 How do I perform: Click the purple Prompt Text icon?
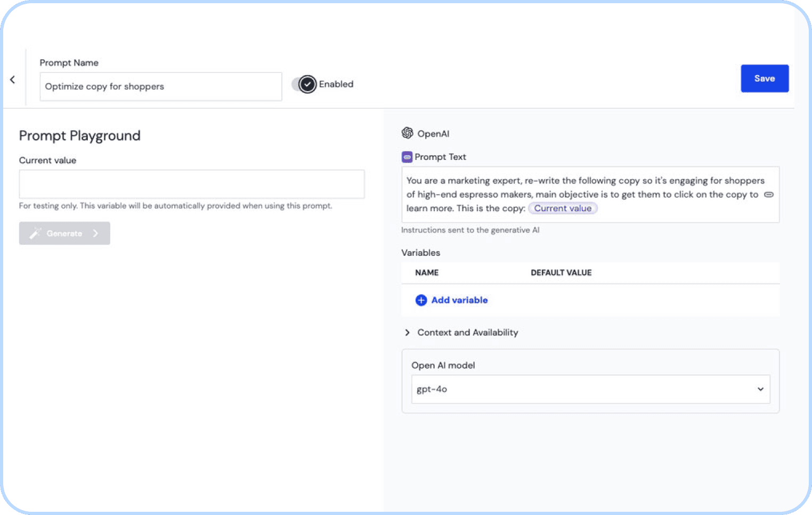tap(407, 157)
